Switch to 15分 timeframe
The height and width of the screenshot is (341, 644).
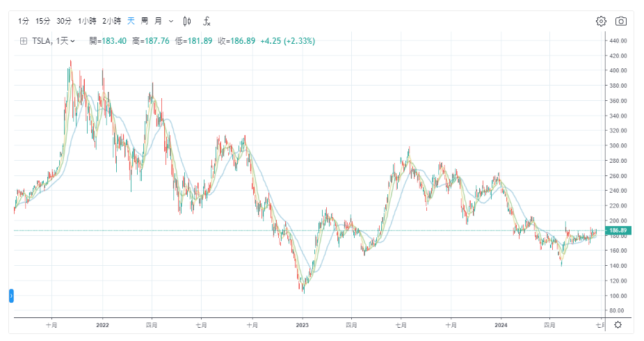point(43,22)
